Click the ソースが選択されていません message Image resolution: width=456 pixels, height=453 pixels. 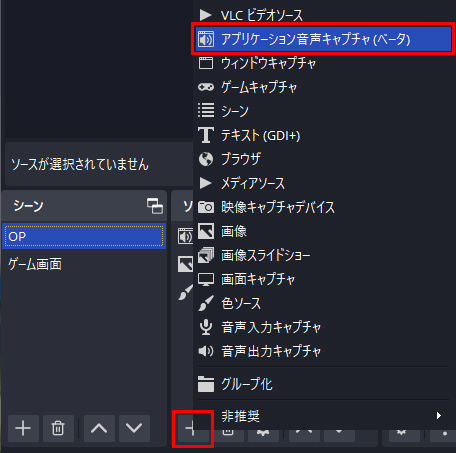[x=80, y=164]
